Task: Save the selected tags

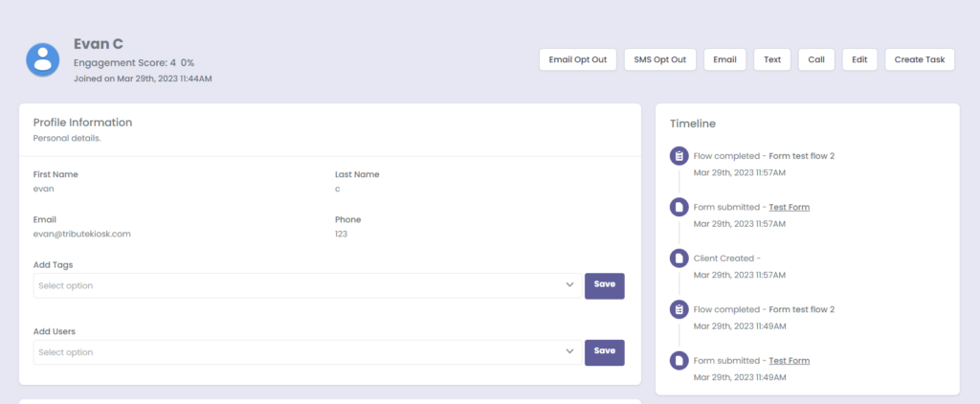Action: (604, 285)
